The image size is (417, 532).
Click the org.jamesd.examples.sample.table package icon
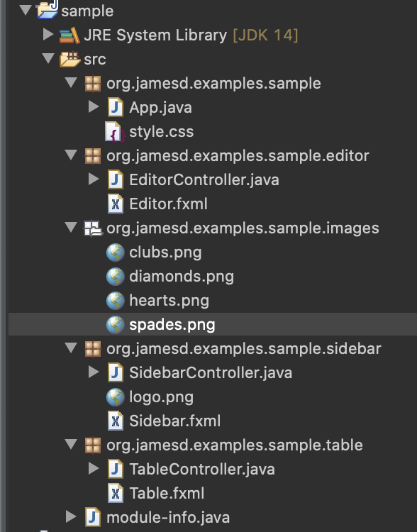coord(93,445)
